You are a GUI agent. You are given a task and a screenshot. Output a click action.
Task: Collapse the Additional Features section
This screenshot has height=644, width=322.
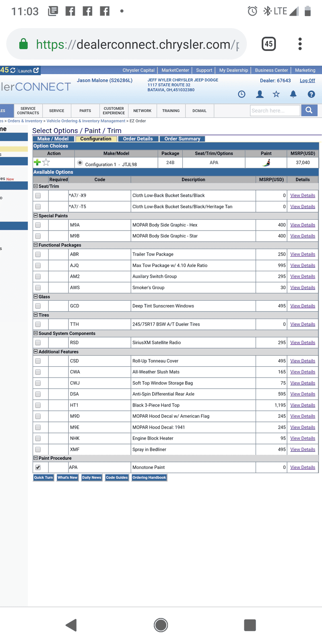(35, 352)
